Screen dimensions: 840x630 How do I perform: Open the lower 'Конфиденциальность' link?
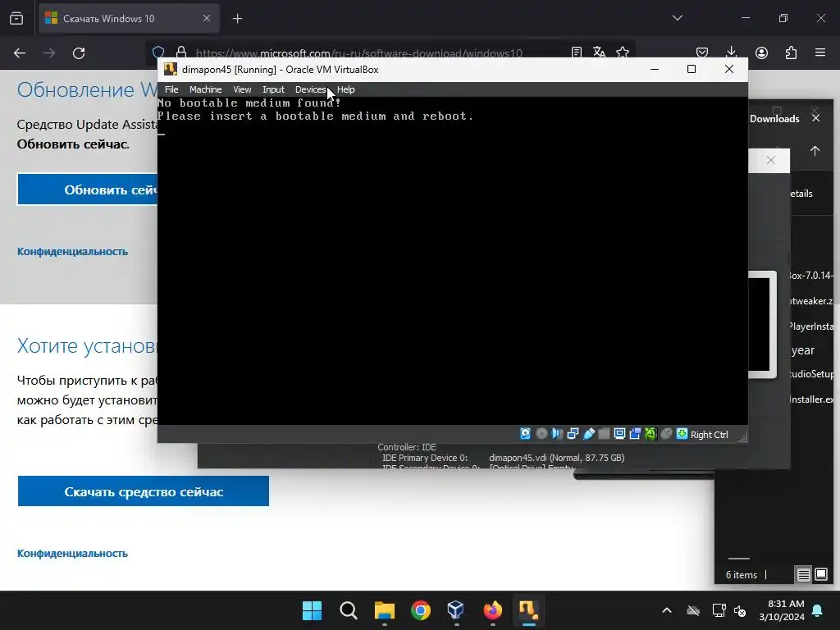[x=72, y=554]
